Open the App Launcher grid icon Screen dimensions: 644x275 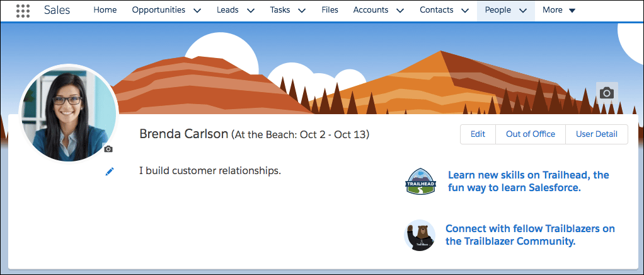tap(23, 10)
